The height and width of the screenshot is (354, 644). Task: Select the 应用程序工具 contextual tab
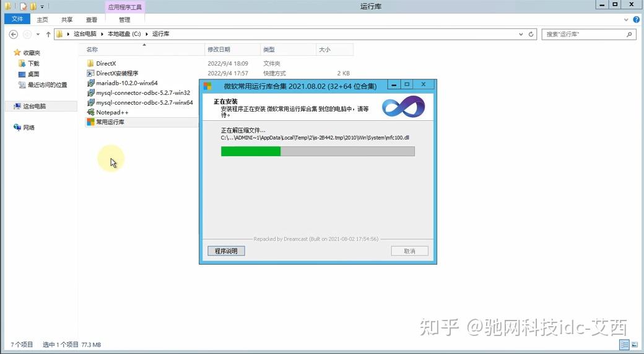point(125,7)
